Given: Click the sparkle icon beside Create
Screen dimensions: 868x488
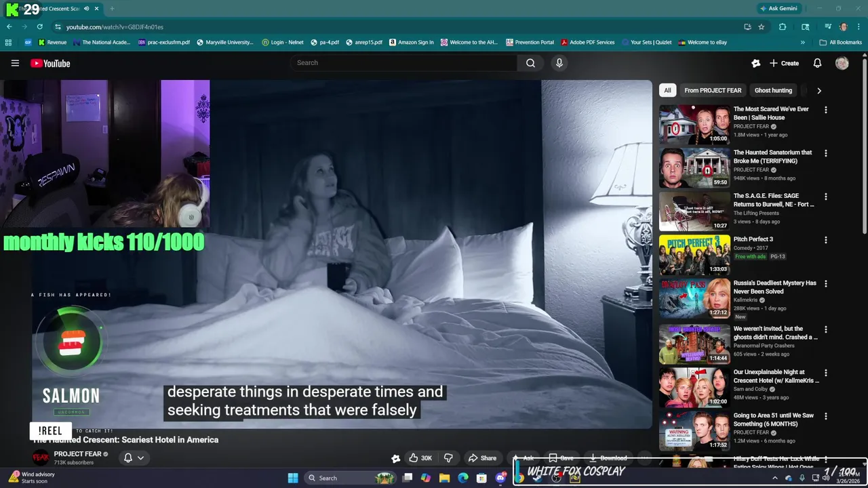Looking at the screenshot, I should pos(755,63).
